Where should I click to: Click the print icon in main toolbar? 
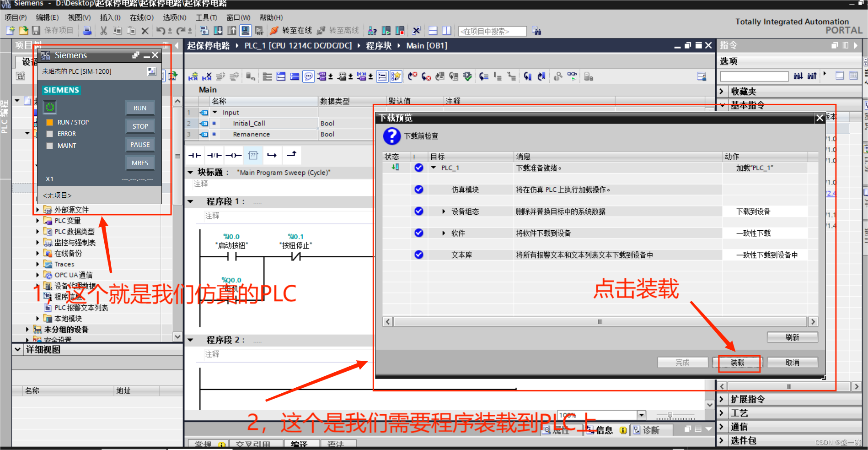[87, 31]
